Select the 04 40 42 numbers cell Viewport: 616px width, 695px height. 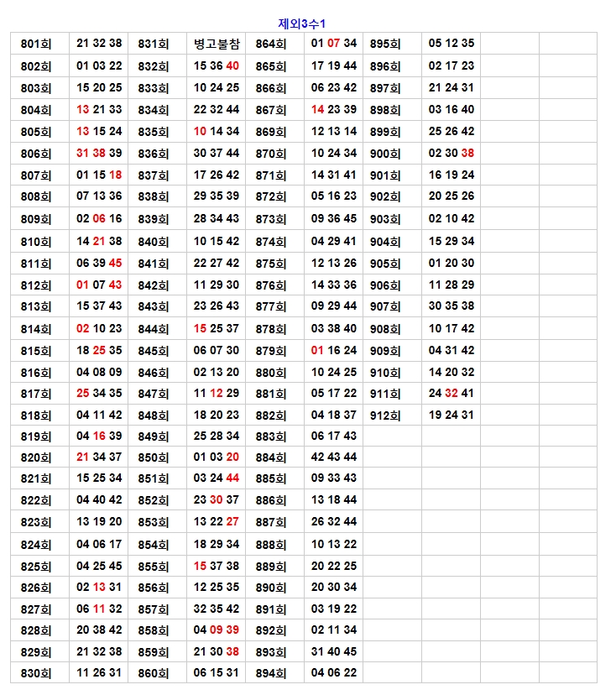click(x=99, y=499)
